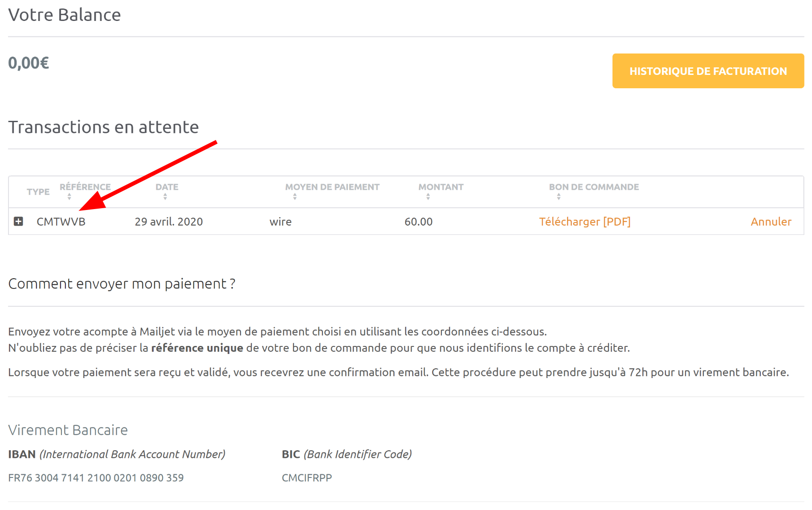Click the amount 60.00 cell
The image size is (812, 510).
click(x=418, y=222)
